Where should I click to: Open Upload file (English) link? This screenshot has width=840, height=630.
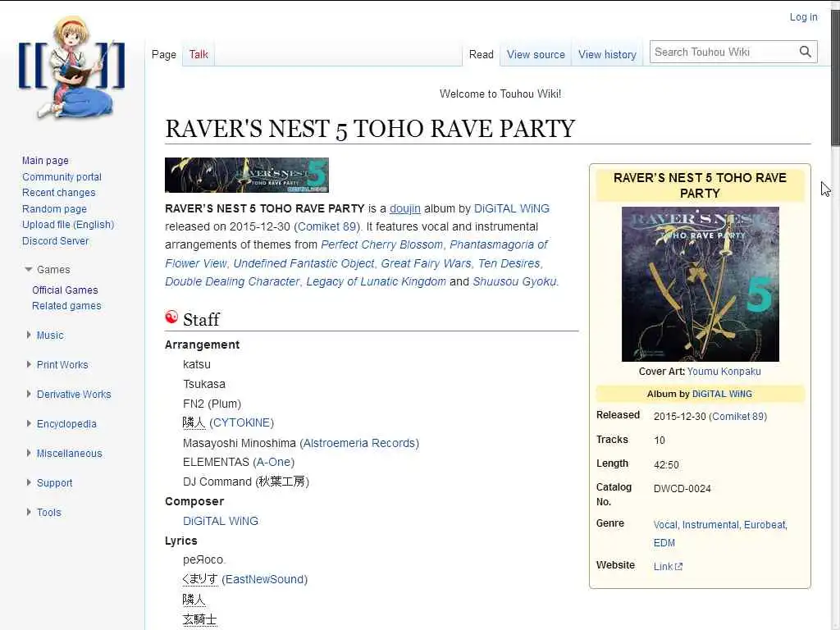[x=68, y=225]
